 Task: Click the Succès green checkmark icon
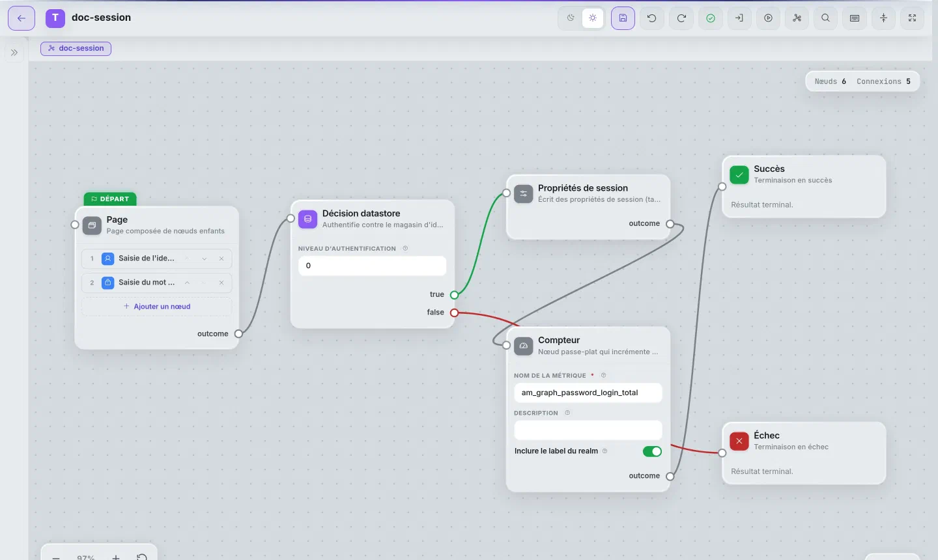(739, 175)
